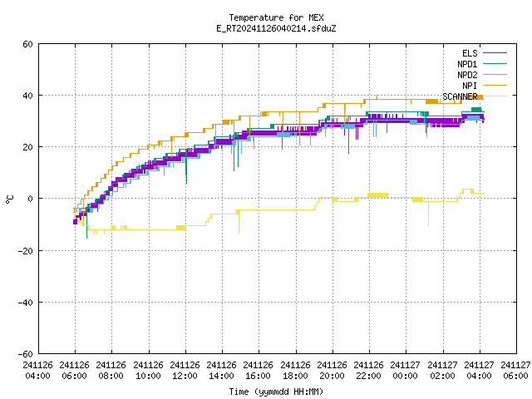
Task: Click the x-axis tick 241126 08:00
Action: (111, 371)
